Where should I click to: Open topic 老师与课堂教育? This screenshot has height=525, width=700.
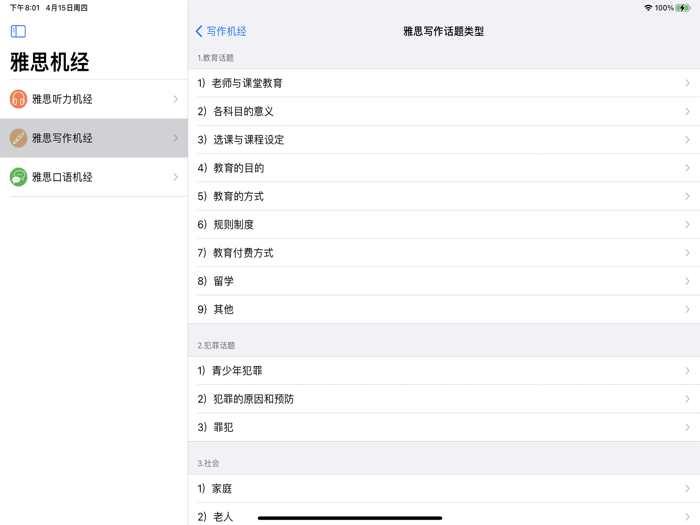[444, 83]
